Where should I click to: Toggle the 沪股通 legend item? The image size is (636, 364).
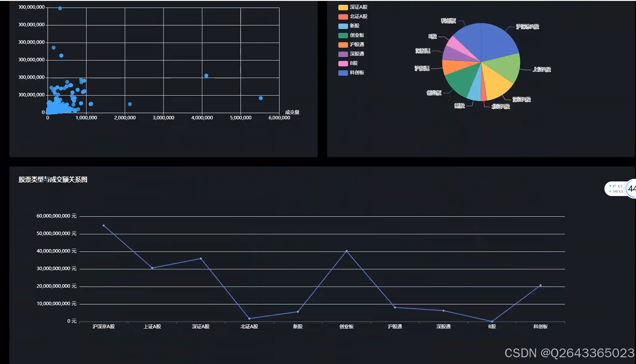click(x=351, y=45)
